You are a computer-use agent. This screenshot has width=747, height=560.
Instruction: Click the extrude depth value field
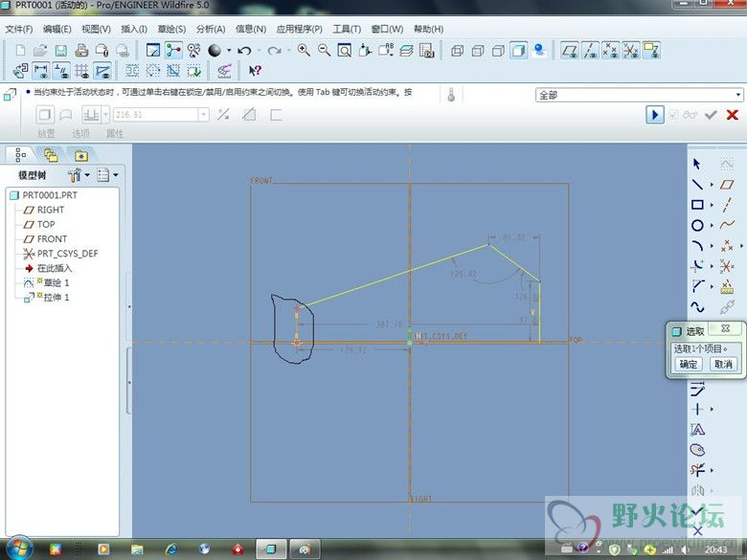click(x=156, y=115)
